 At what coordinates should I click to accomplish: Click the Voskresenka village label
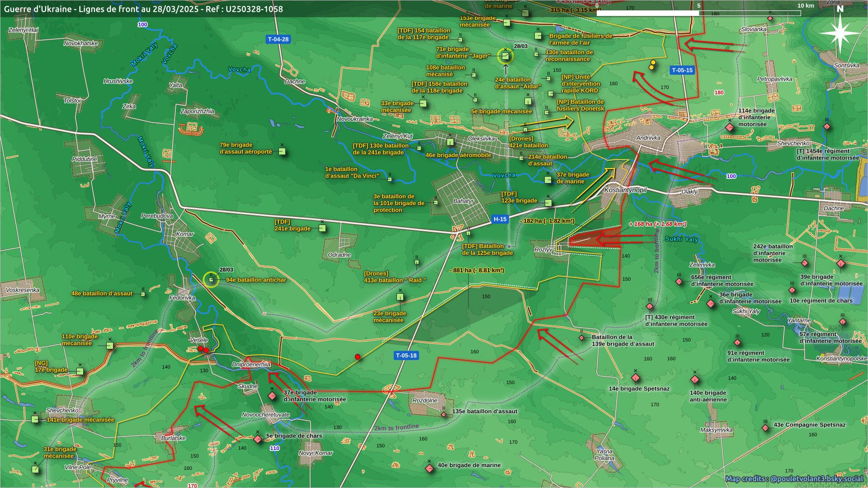pyautogui.click(x=23, y=290)
